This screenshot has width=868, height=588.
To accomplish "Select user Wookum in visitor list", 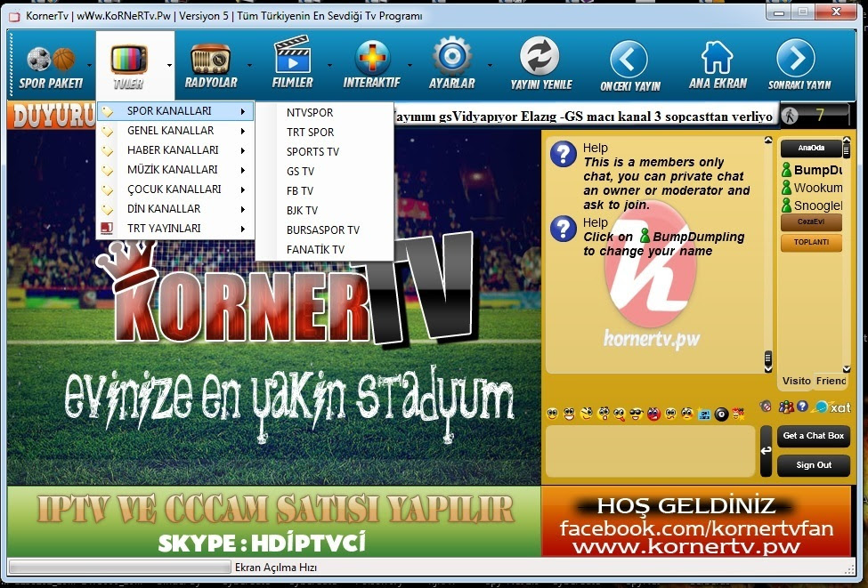I will coord(812,188).
